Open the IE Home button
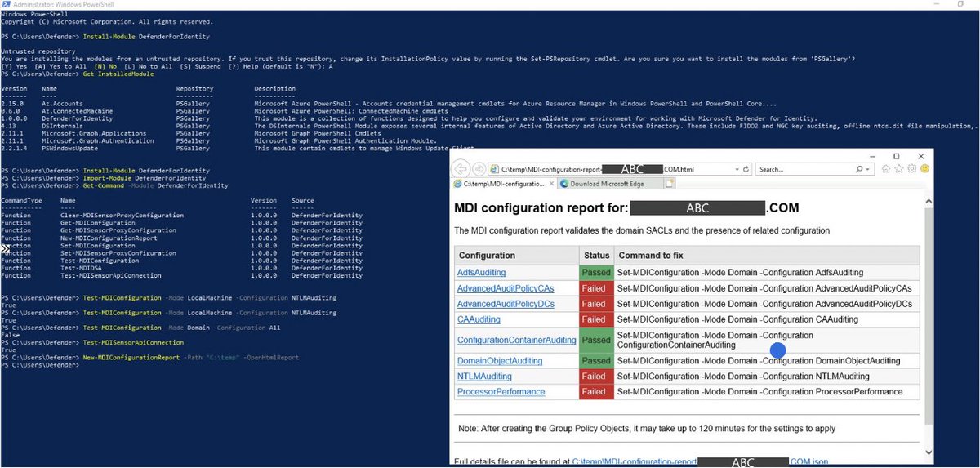The image size is (980, 468). tap(886, 169)
